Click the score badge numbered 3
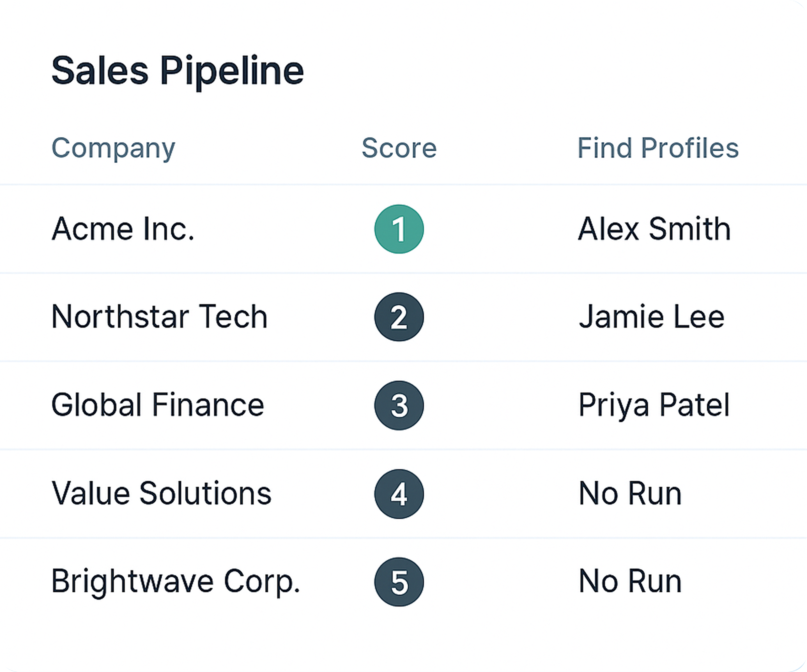This screenshot has width=807, height=672. (x=399, y=405)
